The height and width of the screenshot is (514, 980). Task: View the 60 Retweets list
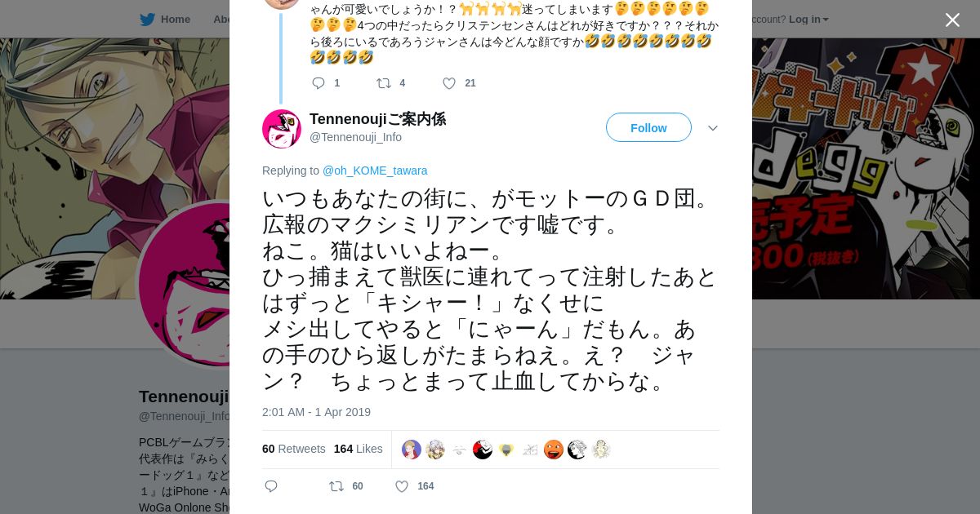click(x=293, y=449)
